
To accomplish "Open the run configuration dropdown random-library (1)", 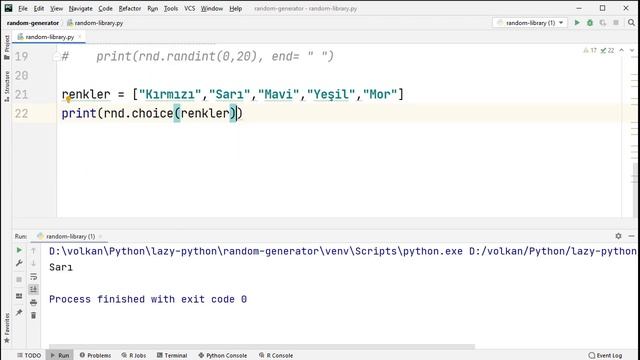I will tap(530, 23).
